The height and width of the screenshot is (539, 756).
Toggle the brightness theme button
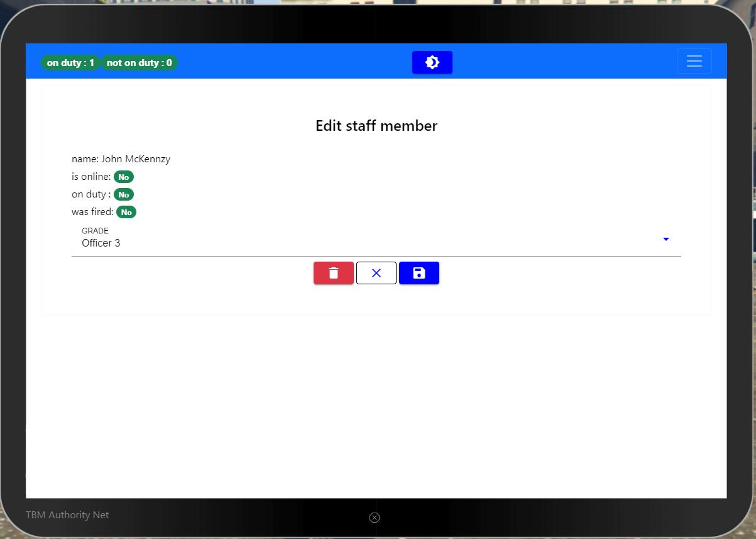pos(432,62)
